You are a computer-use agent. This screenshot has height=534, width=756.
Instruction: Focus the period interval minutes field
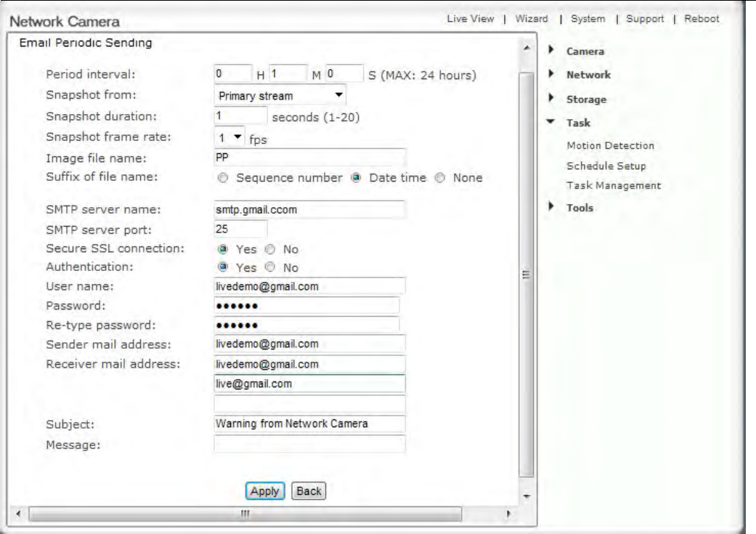pyautogui.click(x=288, y=74)
